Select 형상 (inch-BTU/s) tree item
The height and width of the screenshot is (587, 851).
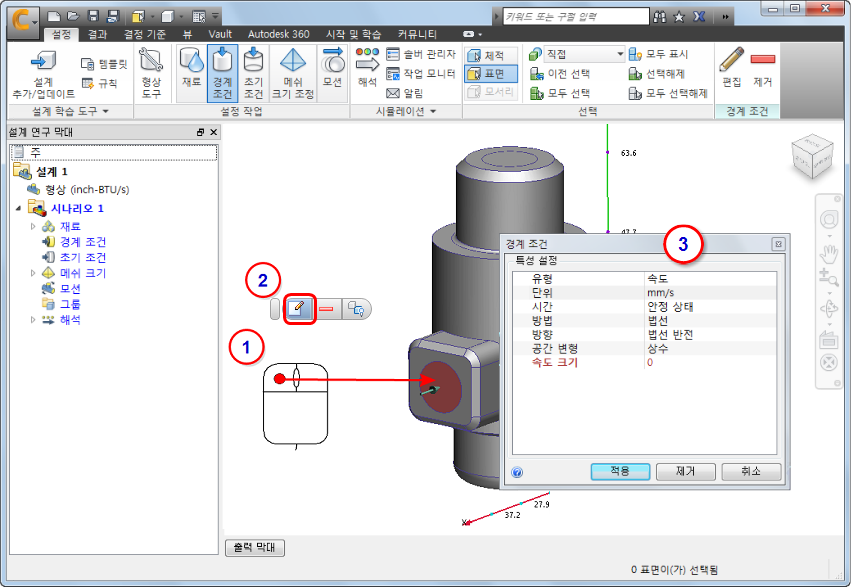click(x=87, y=189)
